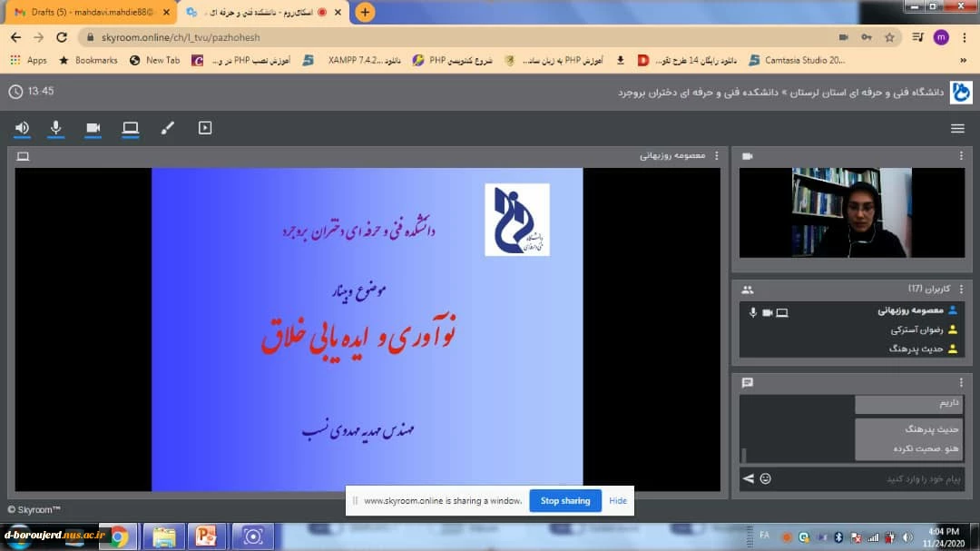
Task: Bookmark this page with the star
Action: pyautogui.click(x=889, y=37)
